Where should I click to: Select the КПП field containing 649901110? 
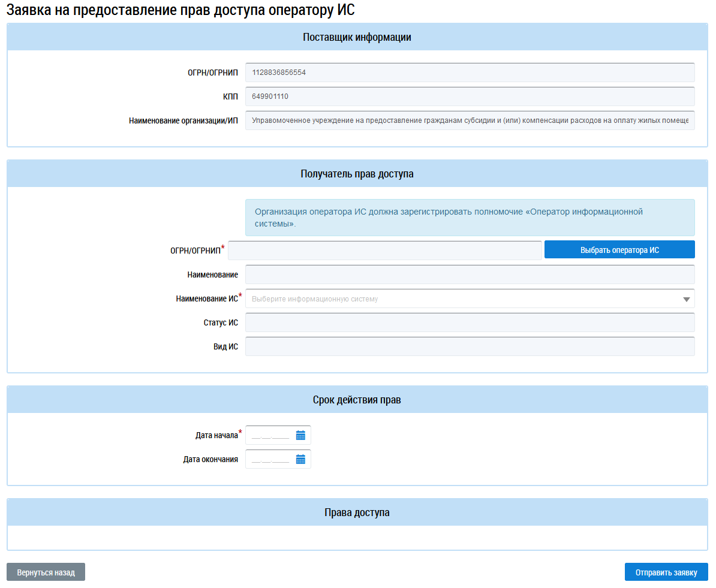pyautogui.click(x=470, y=97)
